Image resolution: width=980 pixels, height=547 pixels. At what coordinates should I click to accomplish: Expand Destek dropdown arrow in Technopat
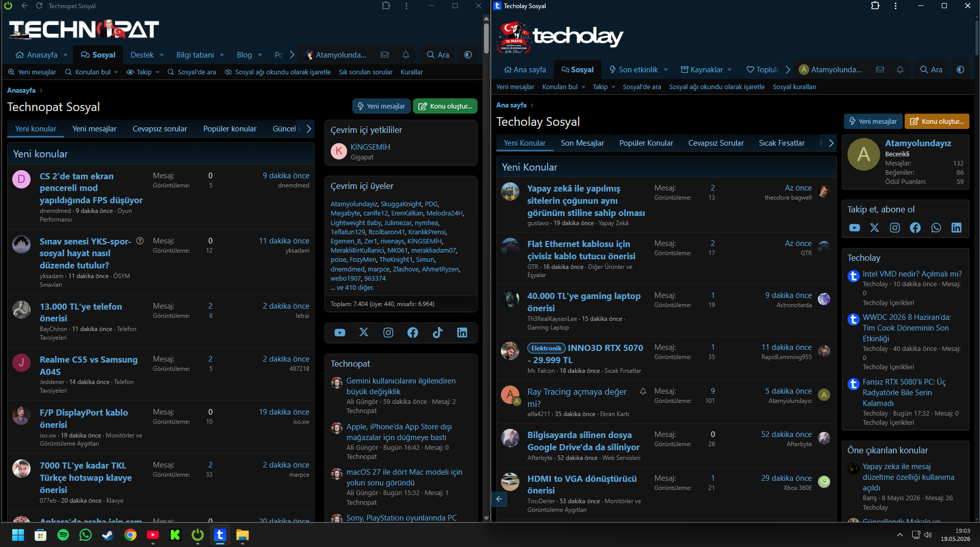[162, 55]
